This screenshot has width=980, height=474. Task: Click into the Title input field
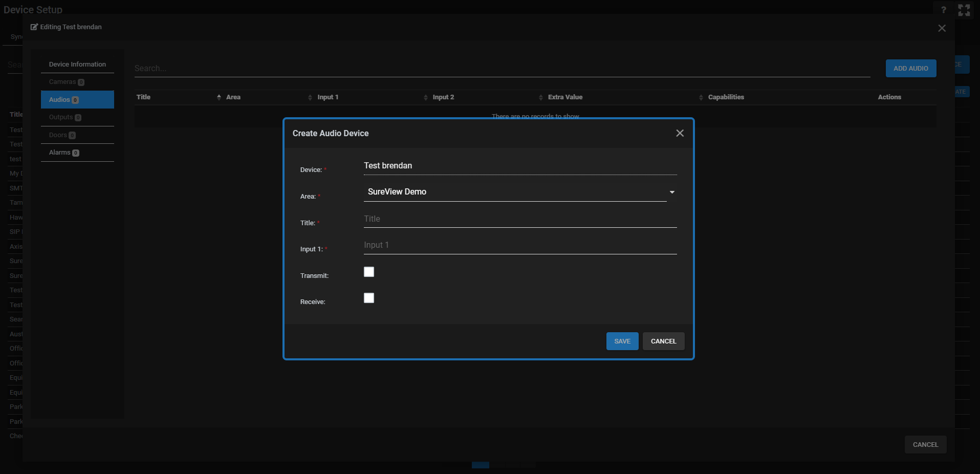click(520, 219)
